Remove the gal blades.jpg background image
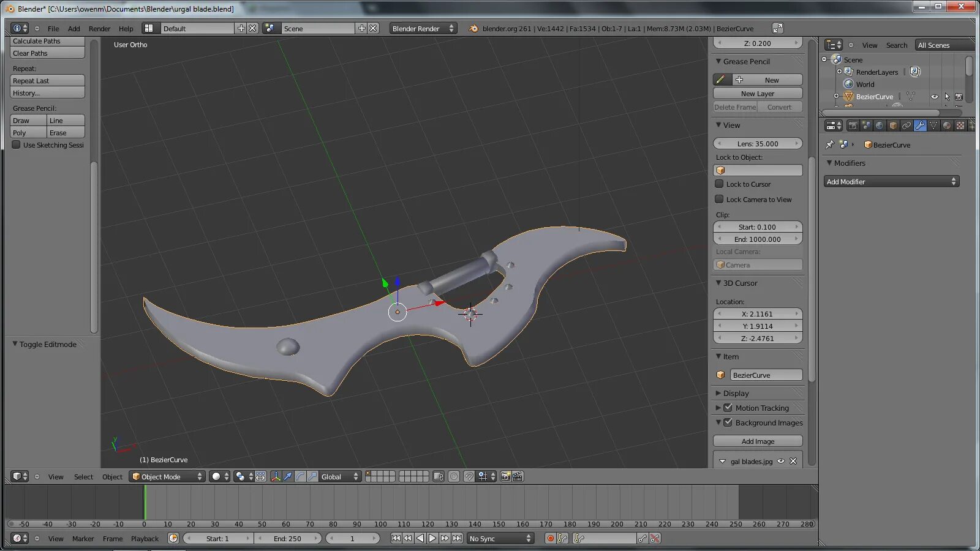The image size is (980, 551). pyautogui.click(x=793, y=461)
